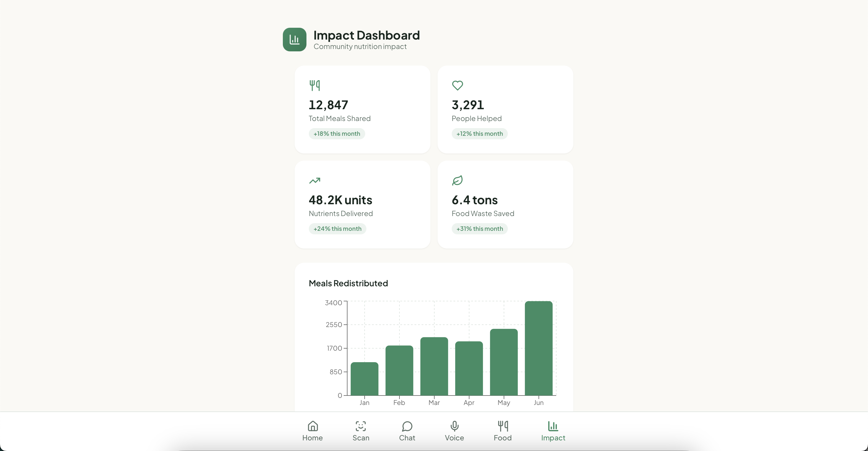Click the Jun bar in the Meals Redistributed chart

(x=538, y=348)
